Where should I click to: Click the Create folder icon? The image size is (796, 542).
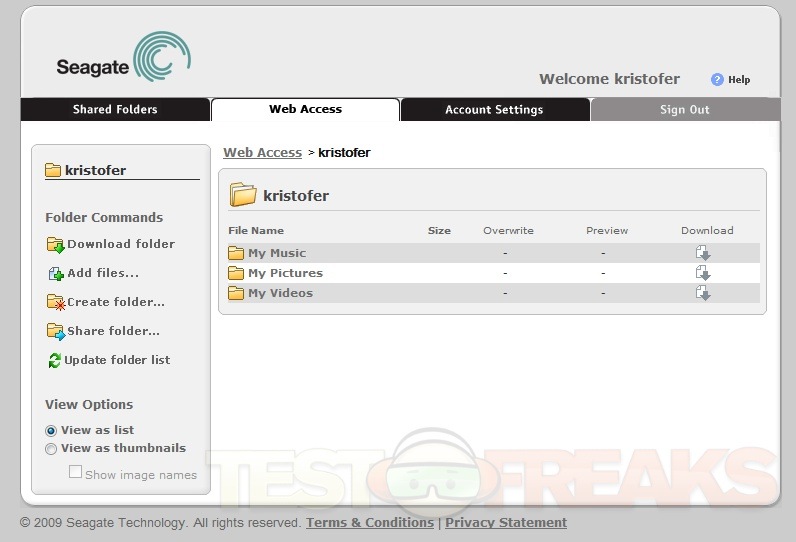[x=55, y=303]
